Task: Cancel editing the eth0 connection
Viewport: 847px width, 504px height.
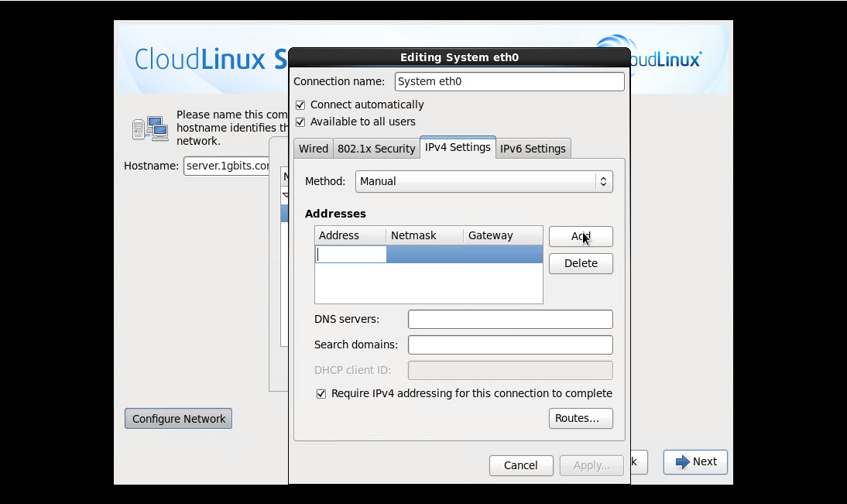Action: [521, 465]
